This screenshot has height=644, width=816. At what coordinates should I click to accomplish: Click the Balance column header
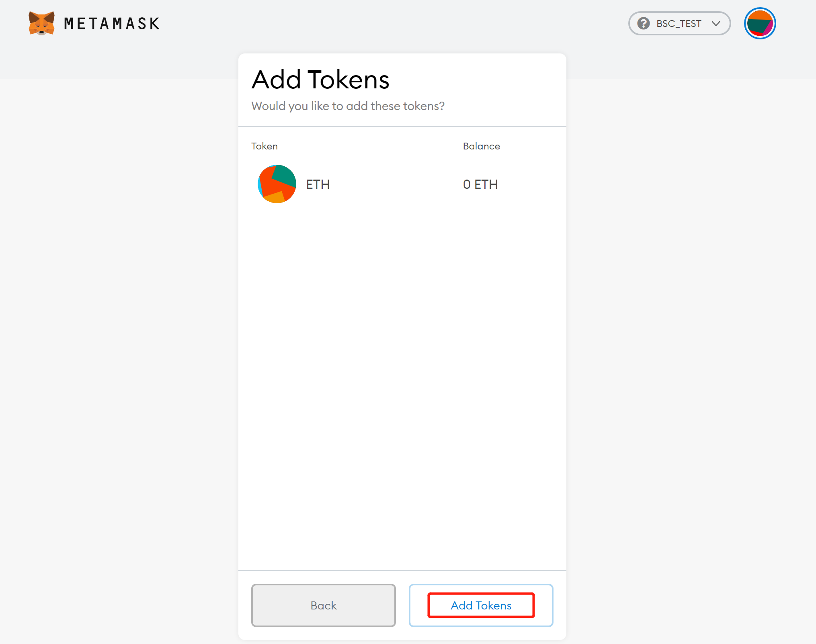pos(481,146)
